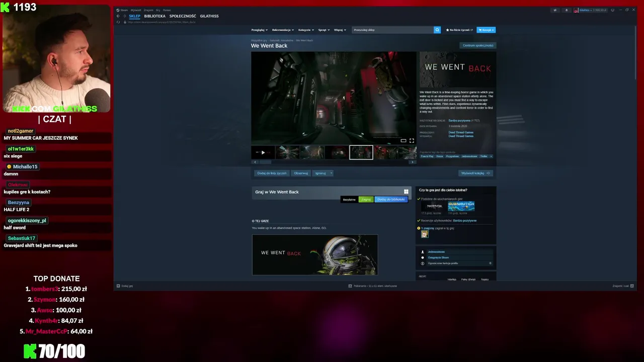This screenshot has height=362, width=644.
Task: Click the We Went Back description banner image
Action: (x=315, y=255)
